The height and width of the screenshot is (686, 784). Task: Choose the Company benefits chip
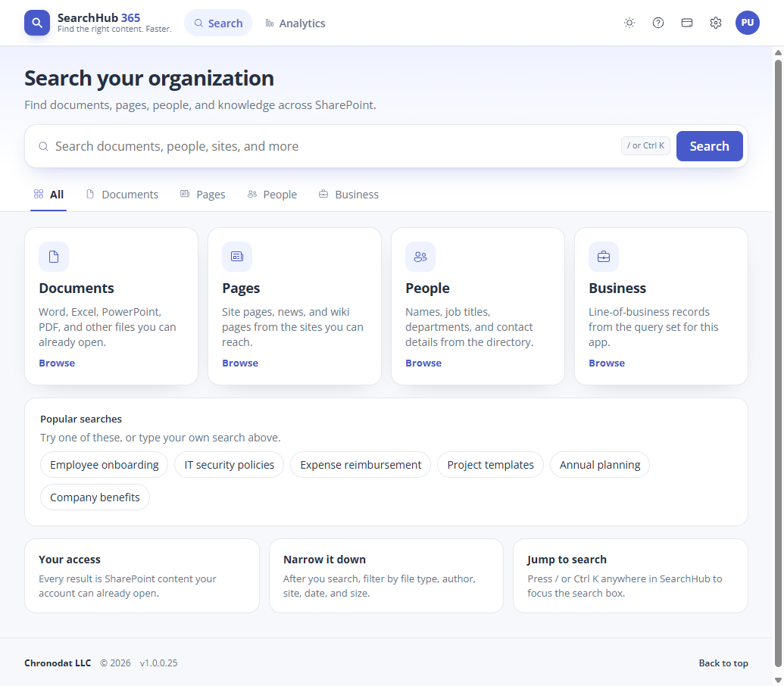pyautogui.click(x=95, y=497)
